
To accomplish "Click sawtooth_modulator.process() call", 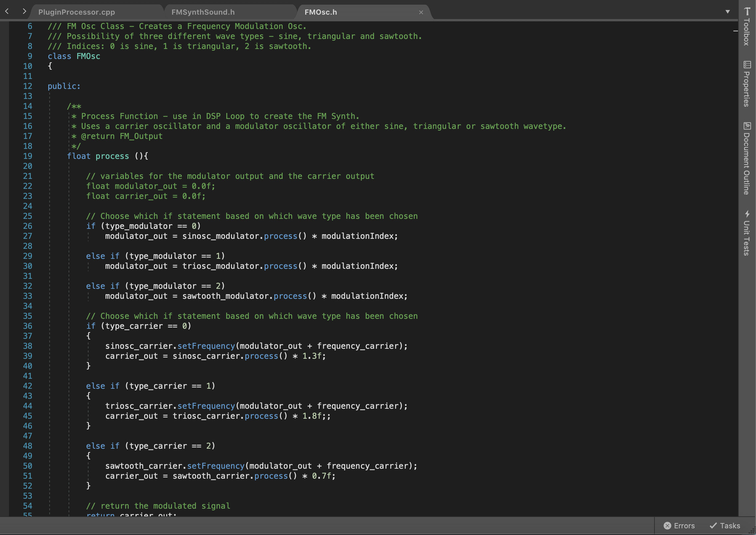I will [x=249, y=296].
